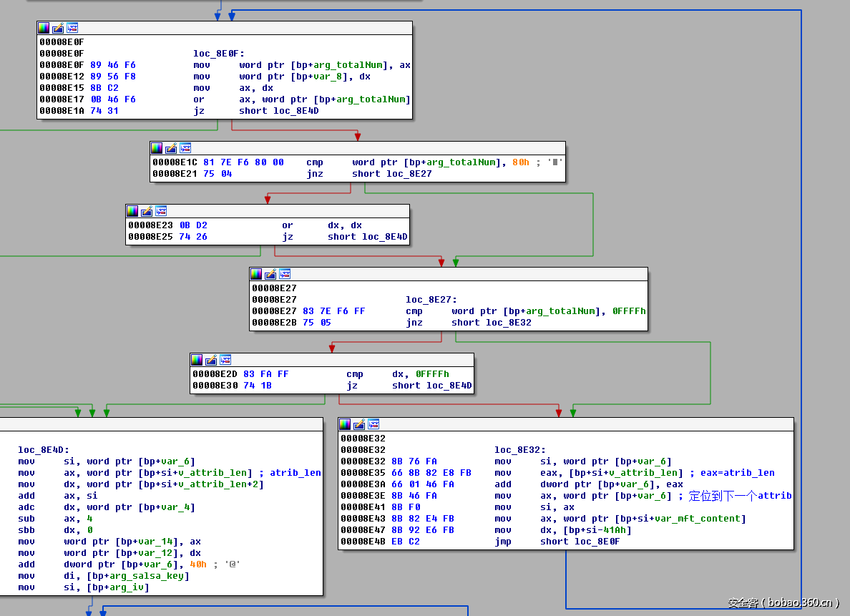
Task: Click set node color icon in loc_8E0F block
Action: [x=44, y=28]
